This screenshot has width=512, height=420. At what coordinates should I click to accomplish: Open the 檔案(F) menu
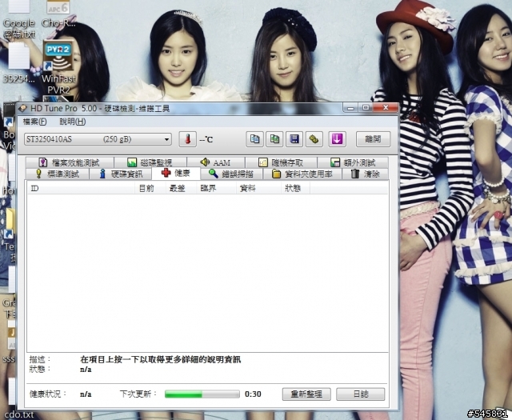click(35, 122)
